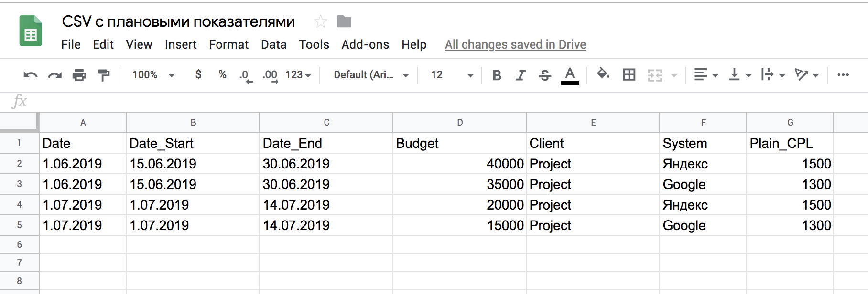Open the Data menu
Screen dimensions: 868x294
point(274,44)
